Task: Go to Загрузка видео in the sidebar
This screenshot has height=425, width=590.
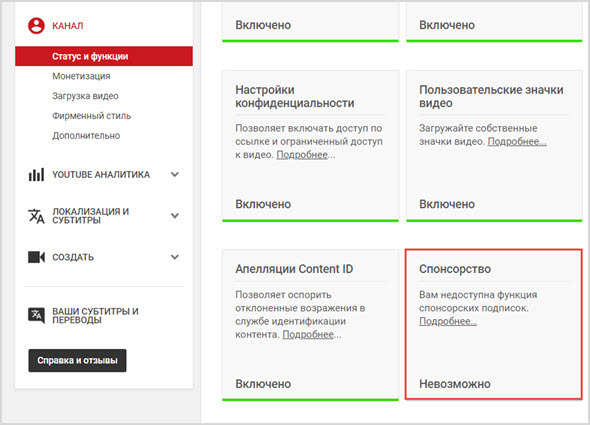Action: pos(85,96)
